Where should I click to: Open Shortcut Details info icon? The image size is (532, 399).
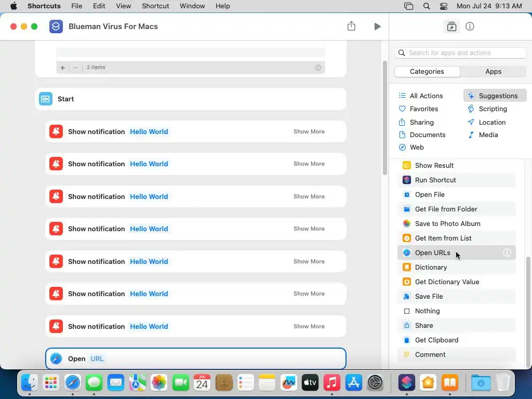tap(470, 26)
